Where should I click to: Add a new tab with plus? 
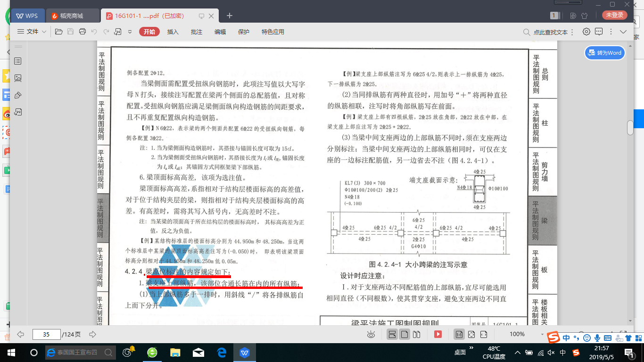[230, 16]
